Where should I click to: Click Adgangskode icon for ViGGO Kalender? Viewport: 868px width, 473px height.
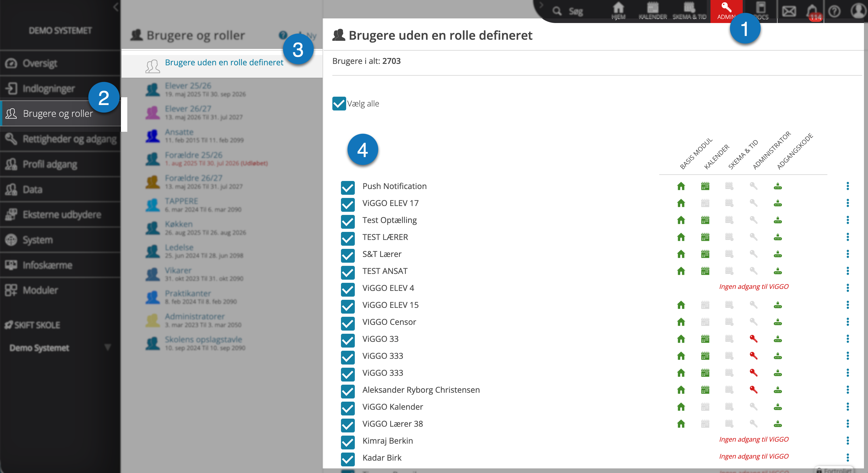(778, 407)
